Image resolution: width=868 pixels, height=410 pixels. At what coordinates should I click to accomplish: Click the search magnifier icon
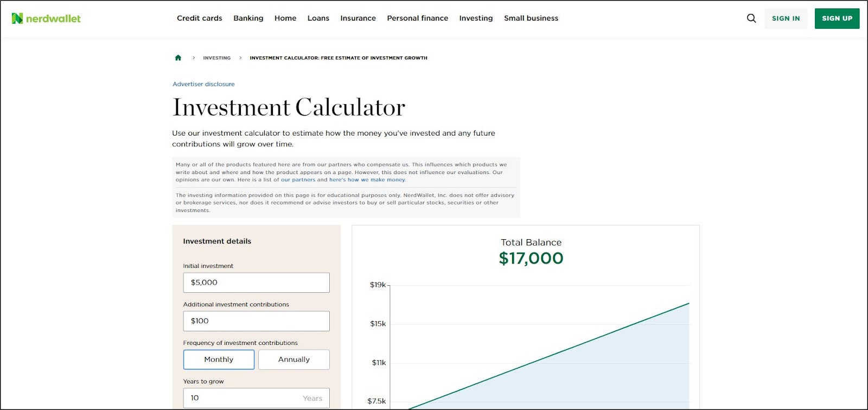point(751,18)
